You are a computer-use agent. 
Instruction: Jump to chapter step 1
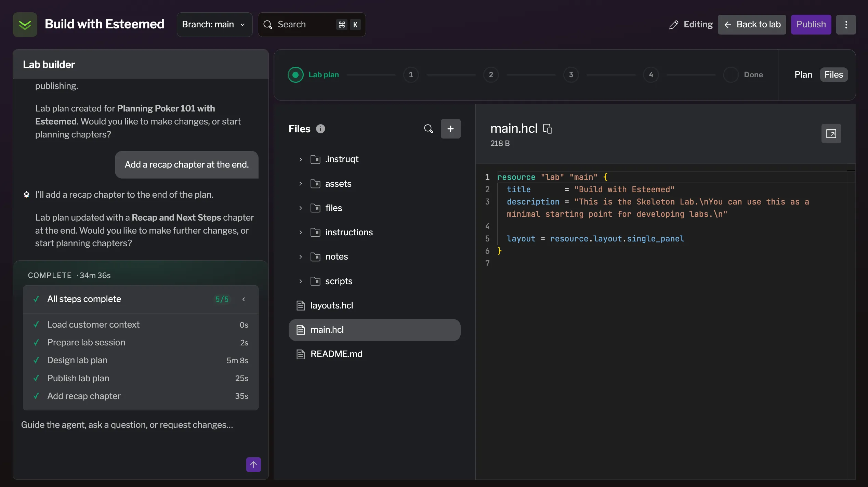[411, 75]
